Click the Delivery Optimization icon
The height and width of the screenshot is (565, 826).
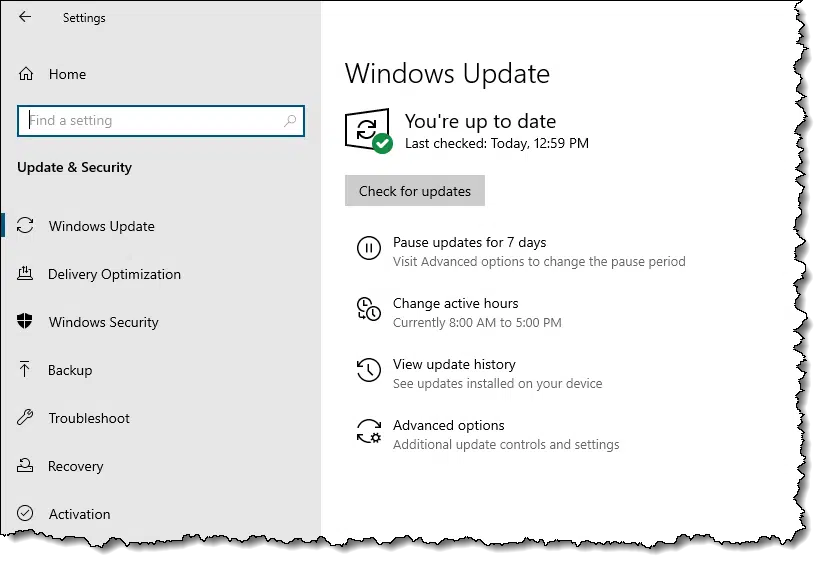25,273
